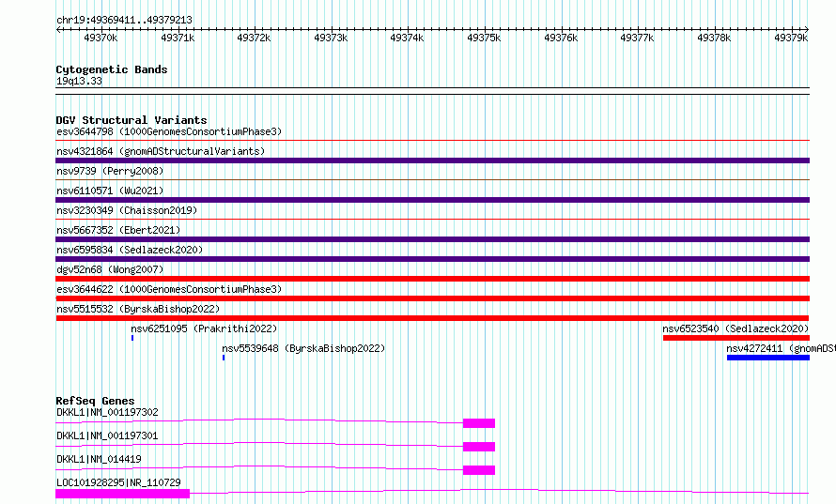Click the magenta exon block of DKKL1 NM_014419
This screenshot has width=836, height=504.
[479, 470]
